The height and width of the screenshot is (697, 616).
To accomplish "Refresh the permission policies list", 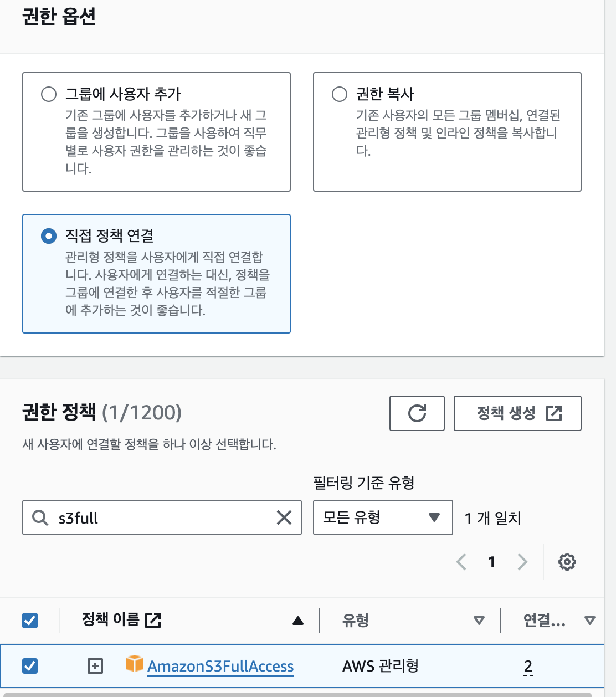I will pos(417,413).
